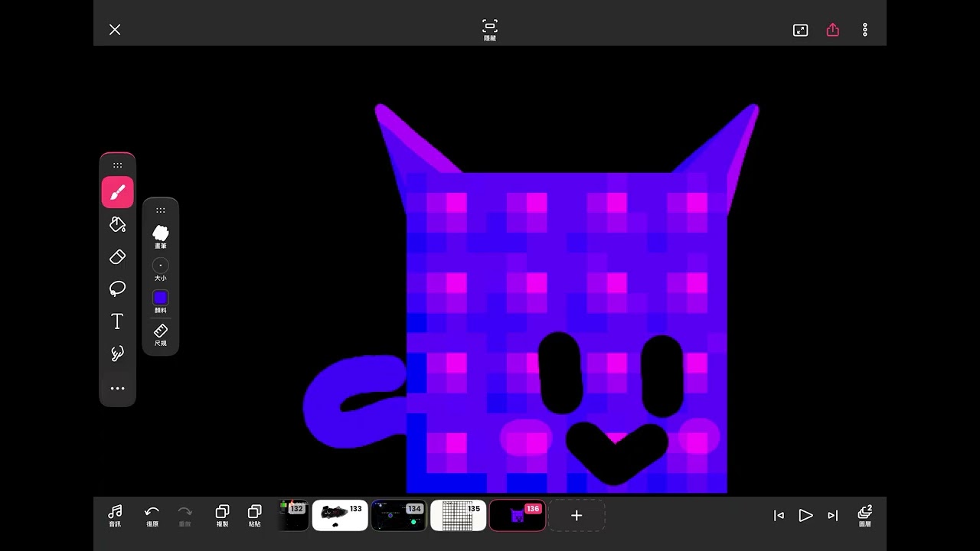Open the audio music note panel
Image resolution: width=980 pixels, height=551 pixels.
click(x=115, y=516)
